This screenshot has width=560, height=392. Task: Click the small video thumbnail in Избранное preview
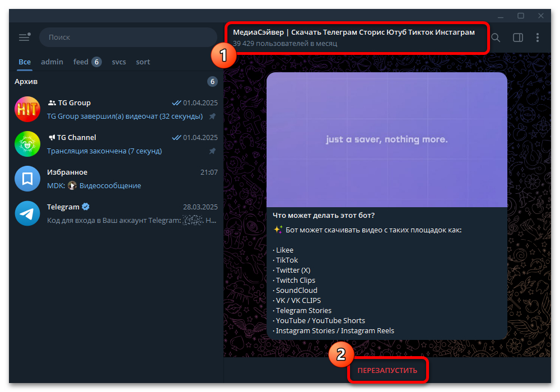pos(72,185)
